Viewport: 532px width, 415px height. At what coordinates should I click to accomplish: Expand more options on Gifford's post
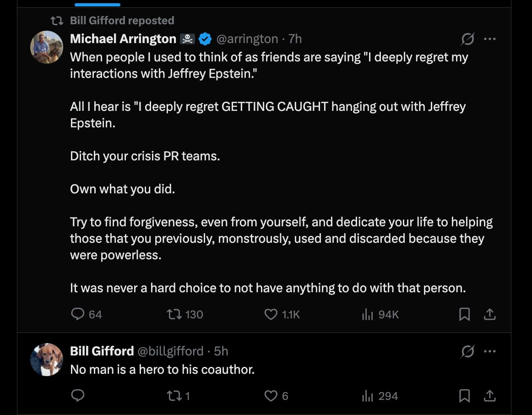point(490,351)
